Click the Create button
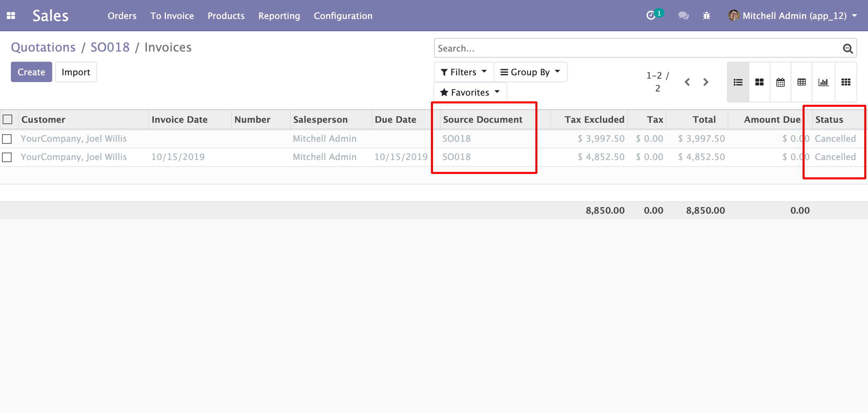 tap(31, 72)
